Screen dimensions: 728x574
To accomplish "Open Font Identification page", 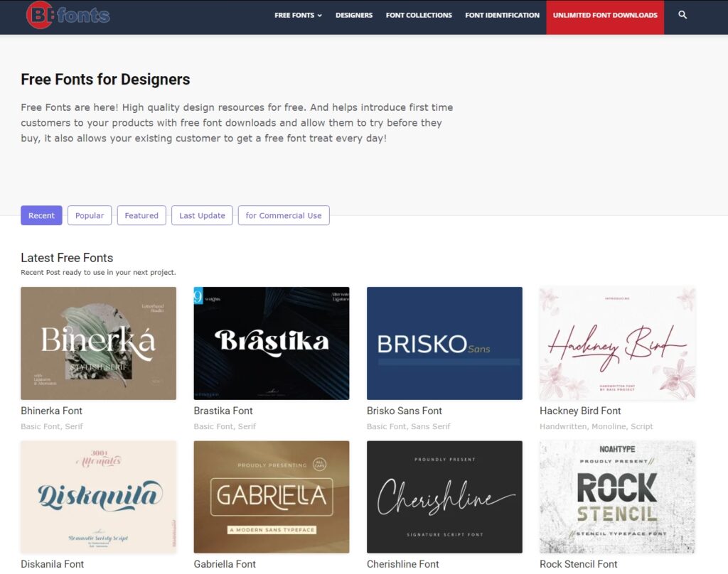I will coord(502,15).
